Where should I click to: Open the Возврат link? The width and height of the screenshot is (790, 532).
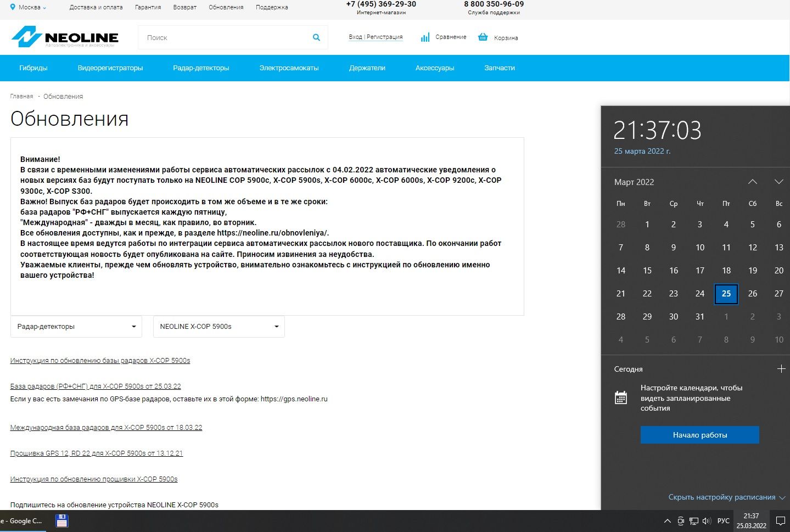click(185, 7)
